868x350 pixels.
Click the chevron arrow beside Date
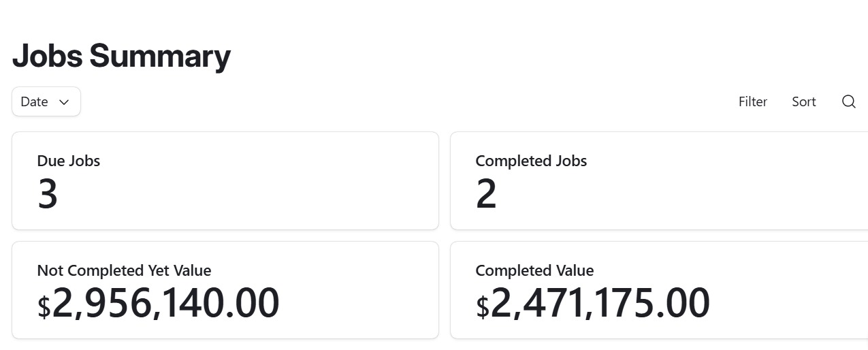(x=64, y=102)
